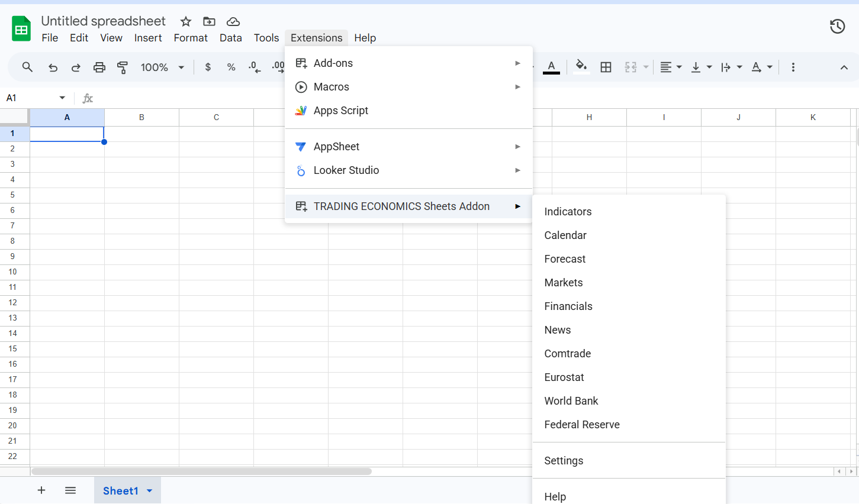Print the spreadsheet

(x=99, y=67)
